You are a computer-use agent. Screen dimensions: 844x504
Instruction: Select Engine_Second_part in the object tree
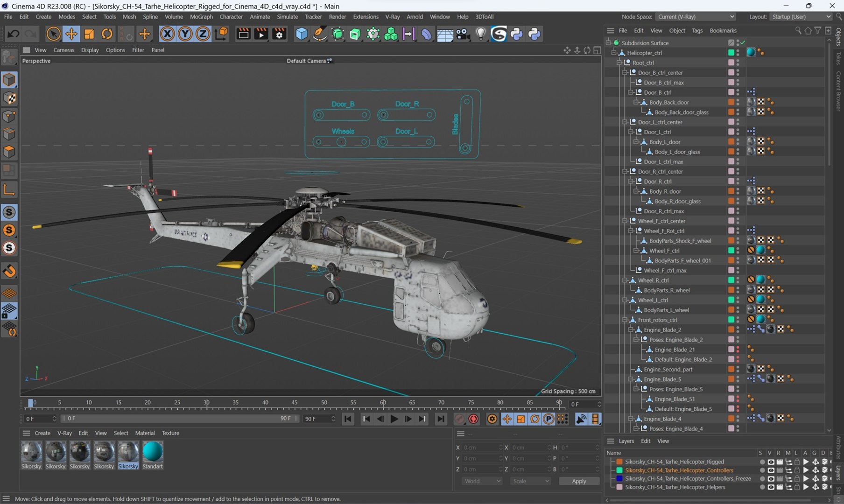coord(668,369)
